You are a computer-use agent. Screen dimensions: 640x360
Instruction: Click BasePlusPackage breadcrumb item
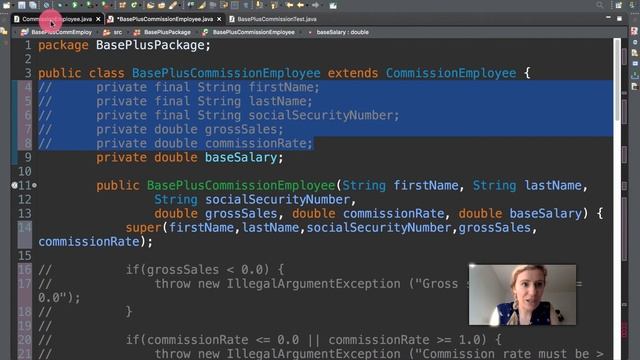167,32
